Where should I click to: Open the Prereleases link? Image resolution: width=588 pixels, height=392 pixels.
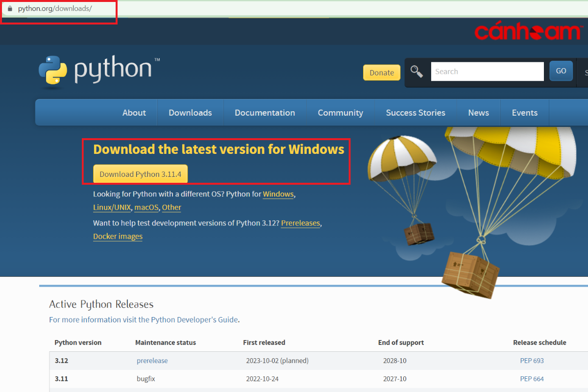300,223
